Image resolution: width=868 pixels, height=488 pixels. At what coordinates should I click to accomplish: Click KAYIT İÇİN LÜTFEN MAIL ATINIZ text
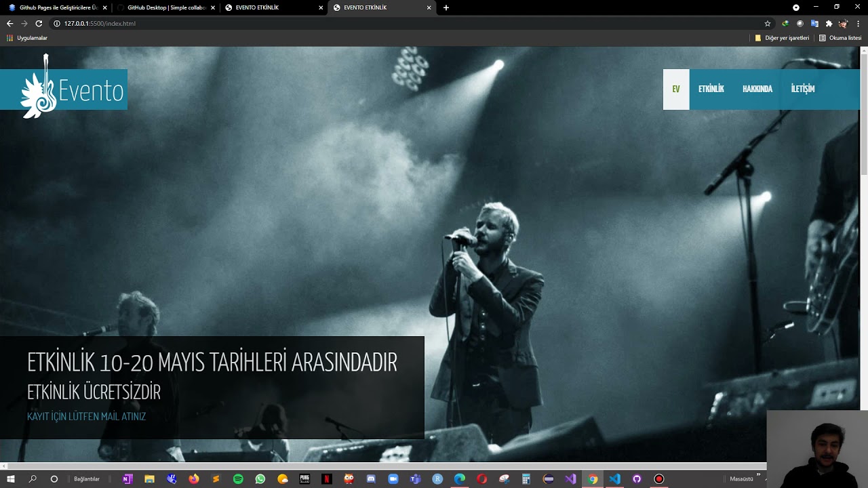click(x=86, y=416)
